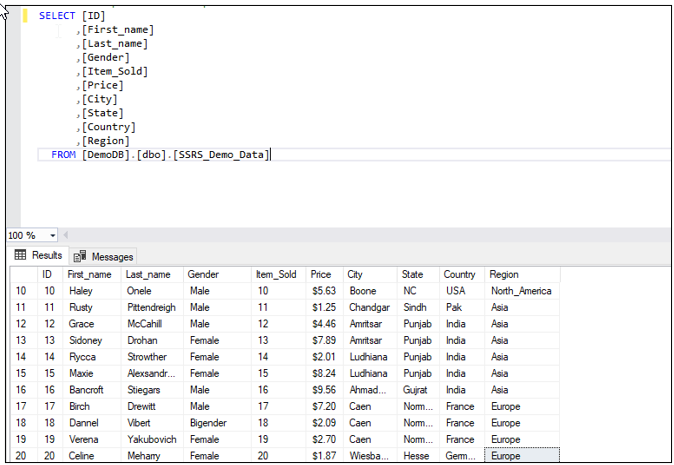
Task: Click the SELECT keyword in the query
Action: 57,16
